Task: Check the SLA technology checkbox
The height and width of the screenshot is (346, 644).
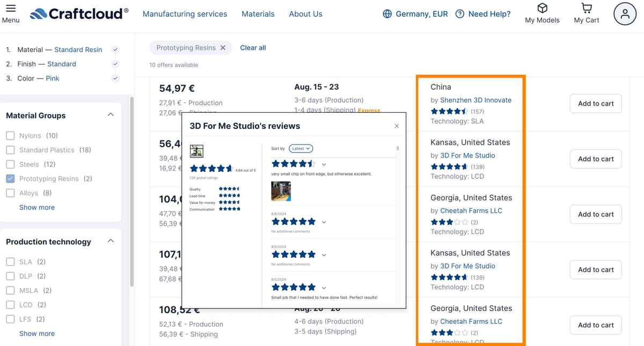Action: pyautogui.click(x=10, y=262)
